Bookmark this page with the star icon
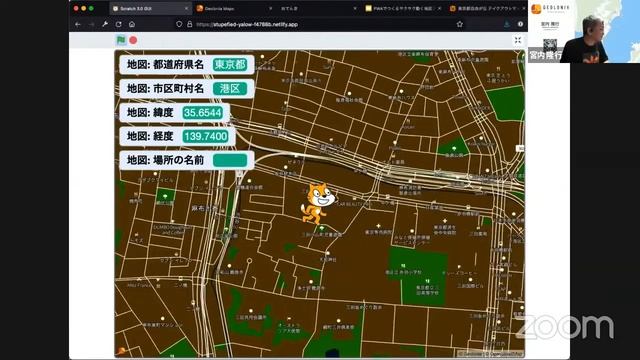Screen dimensions: 640x360 coord(460,24)
